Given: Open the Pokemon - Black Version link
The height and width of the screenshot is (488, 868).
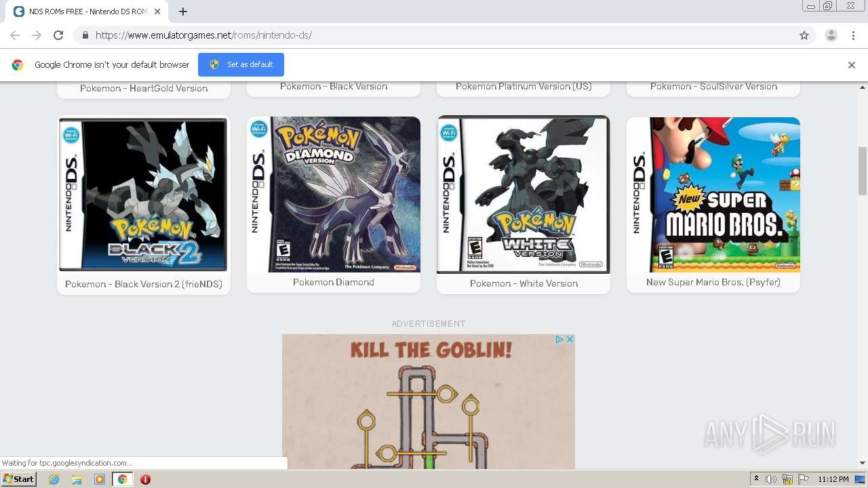Looking at the screenshot, I should tap(334, 86).
